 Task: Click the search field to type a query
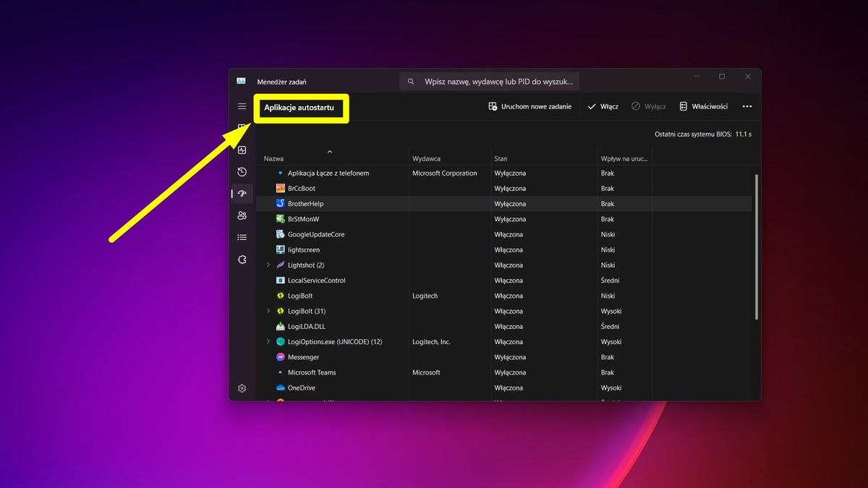(492, 81)
